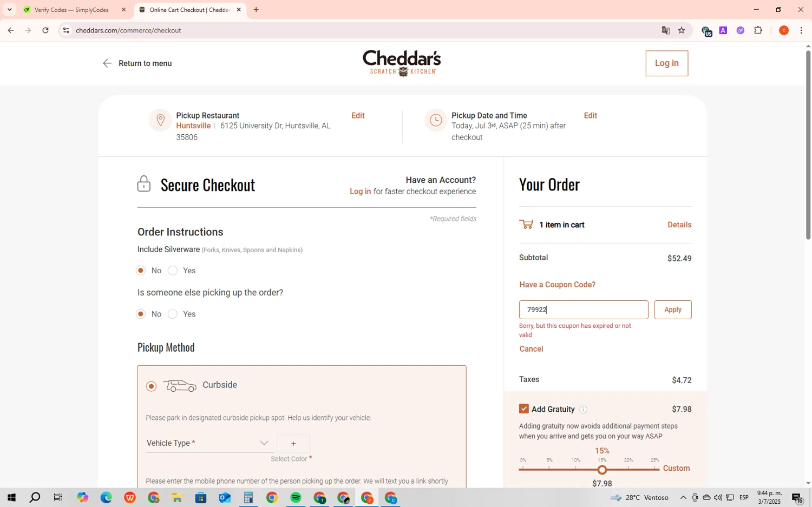Click Have a Coupon Code? link
The image size is (812, 507).
[557, 285]
